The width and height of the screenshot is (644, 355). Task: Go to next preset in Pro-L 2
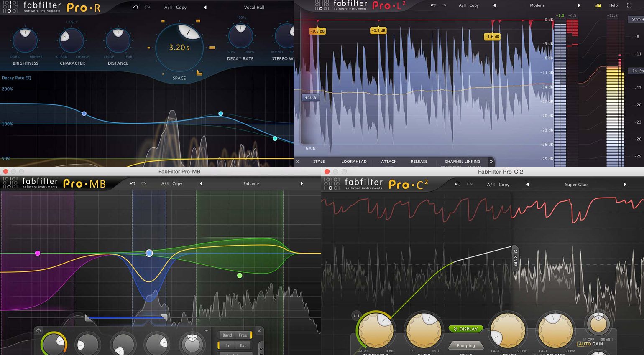(579, 5)
